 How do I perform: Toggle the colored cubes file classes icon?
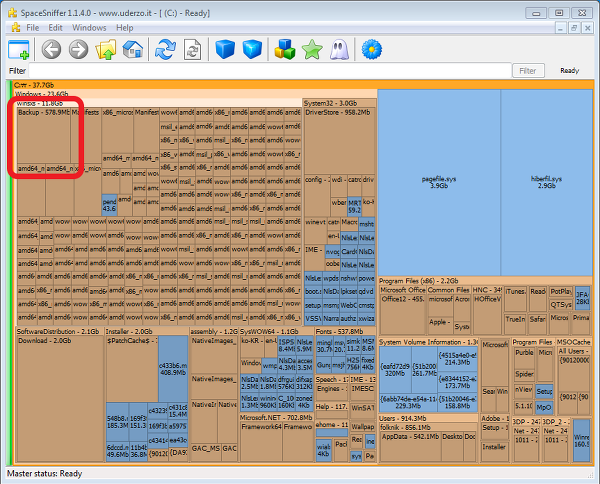(x=285, y=49)
